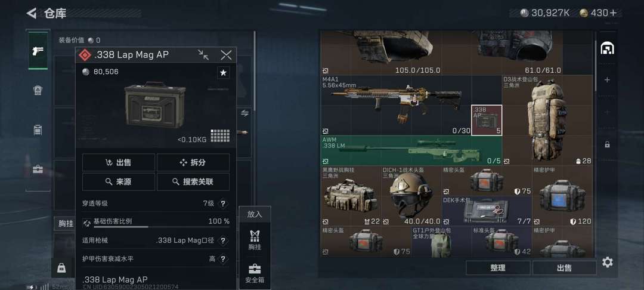
Task: Select the .338 AP ammo box in stash
Action: (487, 121)
